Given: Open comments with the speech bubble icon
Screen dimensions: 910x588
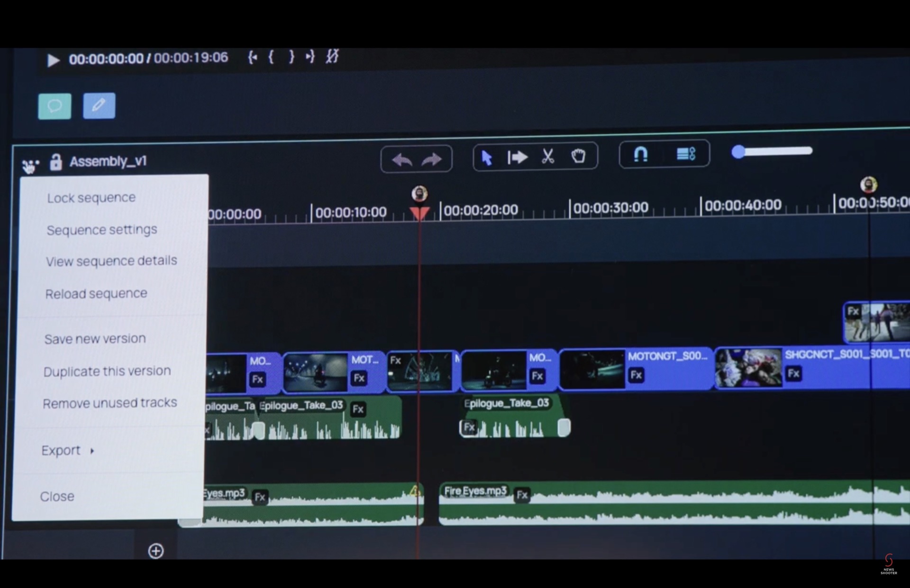Looking at the screenshot, I should pos(54,106).
